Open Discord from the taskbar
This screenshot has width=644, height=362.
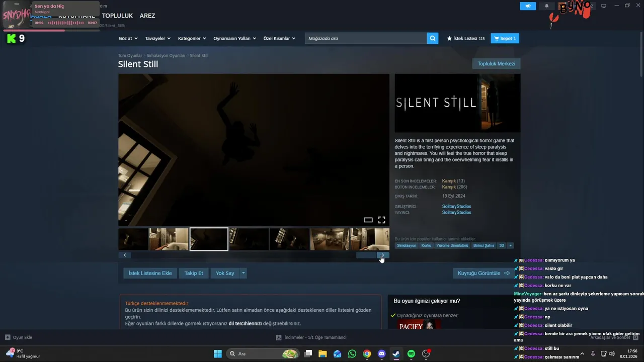pyautogui.click(x=381, y=353)
